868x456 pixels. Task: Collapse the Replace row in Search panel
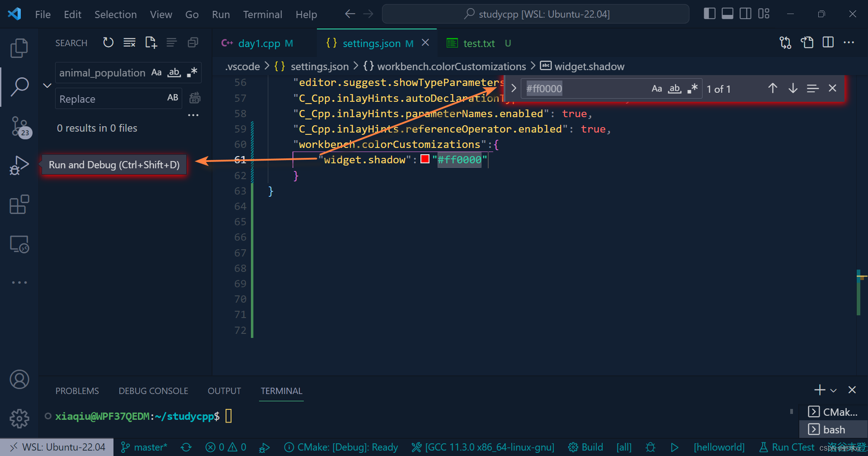[47, 85]
